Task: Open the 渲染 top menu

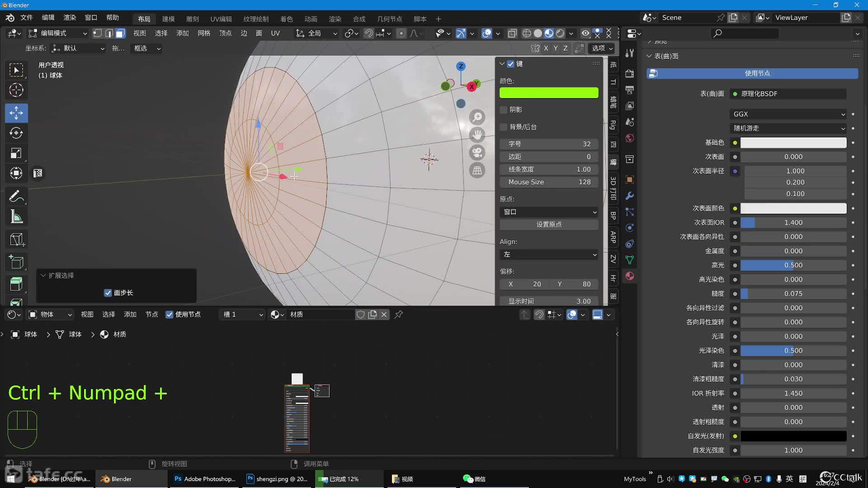Action: tap(70, 18)
